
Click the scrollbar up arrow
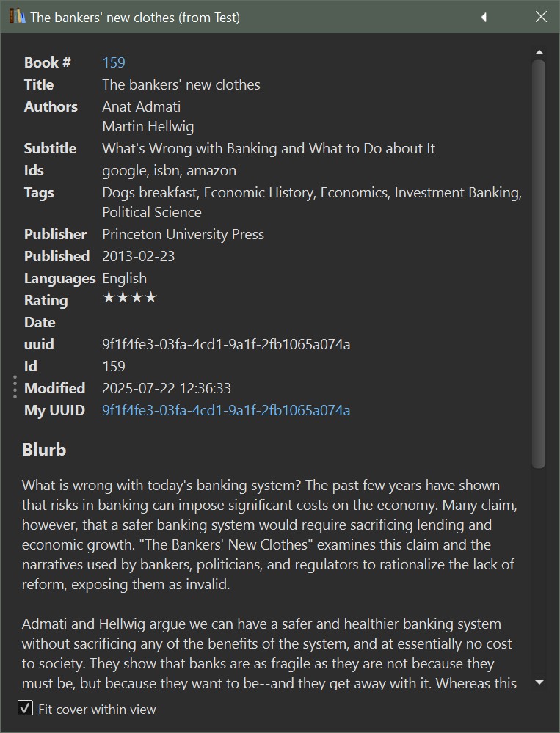539,53
